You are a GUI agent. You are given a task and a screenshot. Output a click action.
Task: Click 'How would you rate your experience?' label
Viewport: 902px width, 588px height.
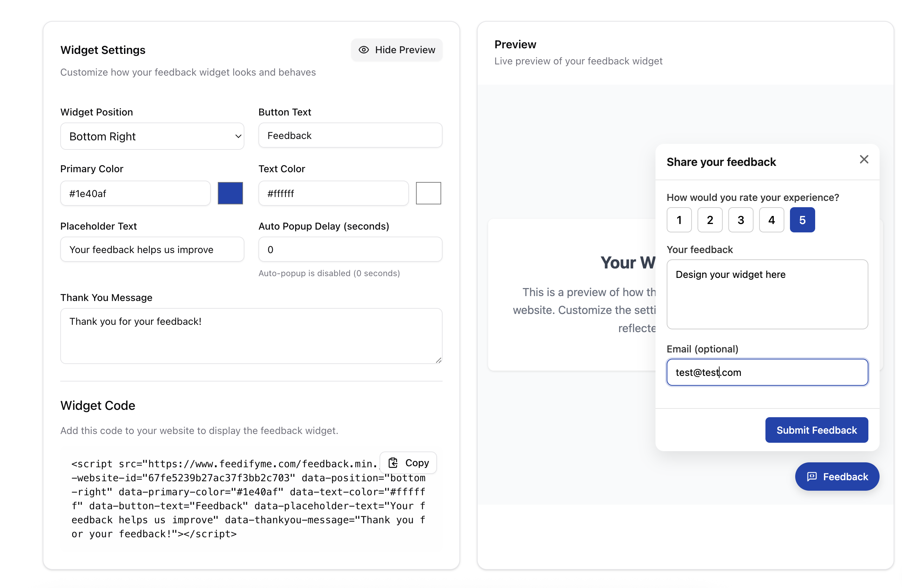point(753,197)
